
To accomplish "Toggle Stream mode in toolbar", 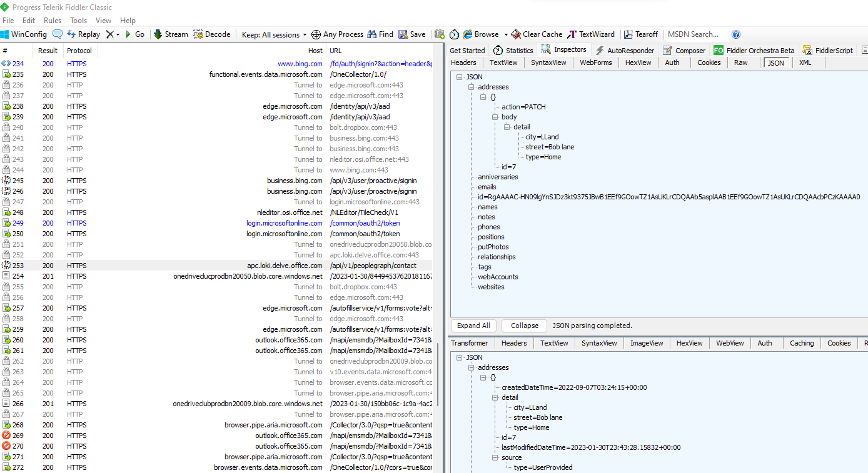I will pyautogui.click(x=171, y=34).
